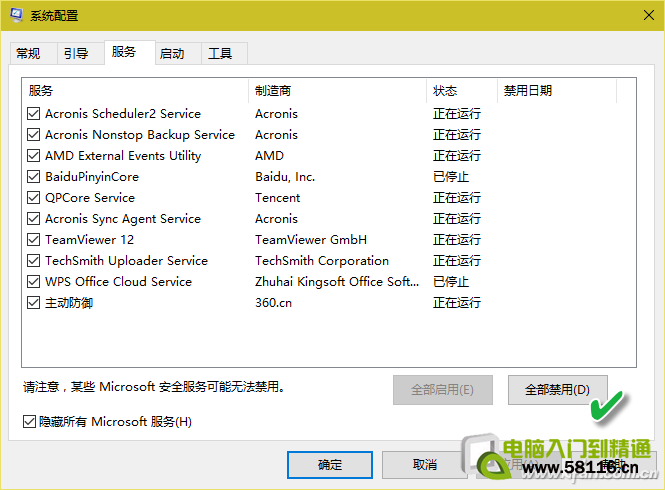Click manufacturer cell Tencent
This screenshot has width=665, height=490.
(277, 198)
